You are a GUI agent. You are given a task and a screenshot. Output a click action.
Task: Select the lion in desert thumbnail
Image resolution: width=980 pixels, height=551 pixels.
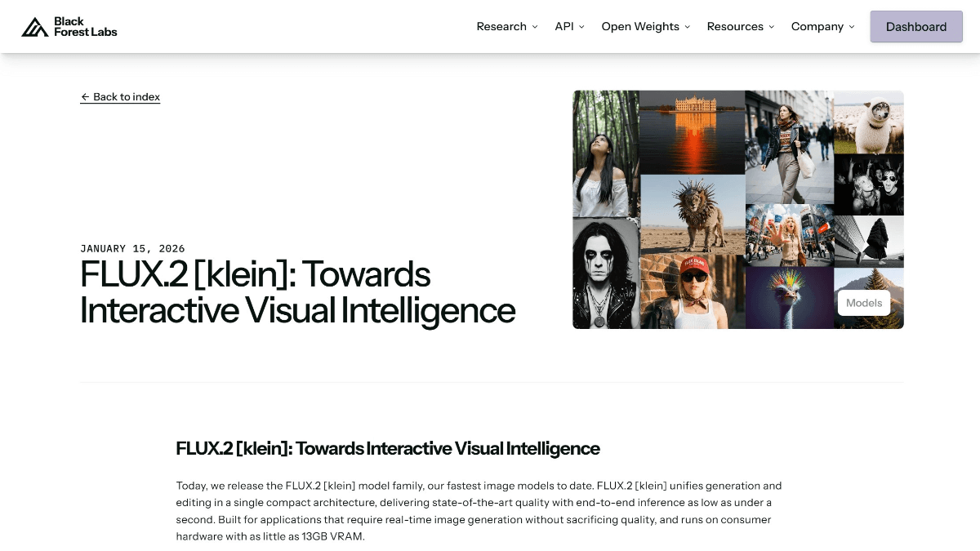(x=692, y=214)
